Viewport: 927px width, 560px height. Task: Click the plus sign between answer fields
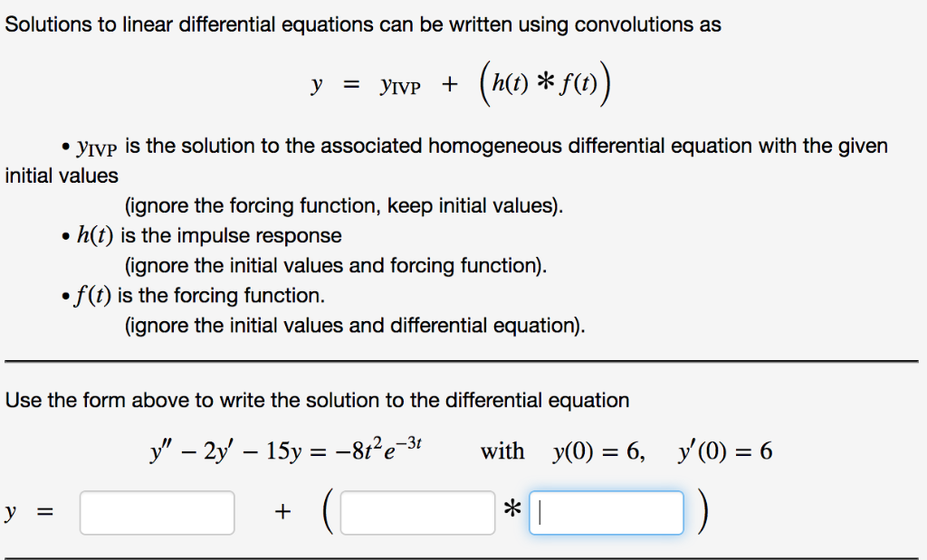point(282,509)
